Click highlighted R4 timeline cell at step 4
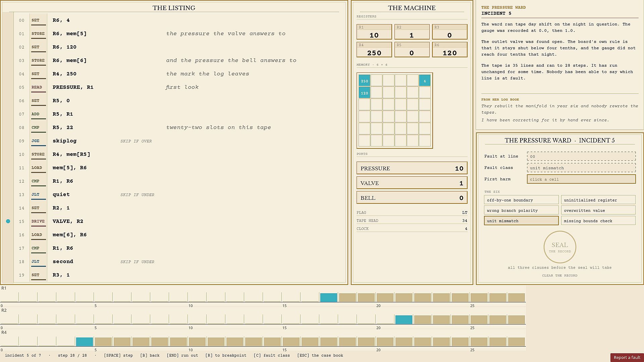Viewport: 644px width, 362px height. click(84, 342)
